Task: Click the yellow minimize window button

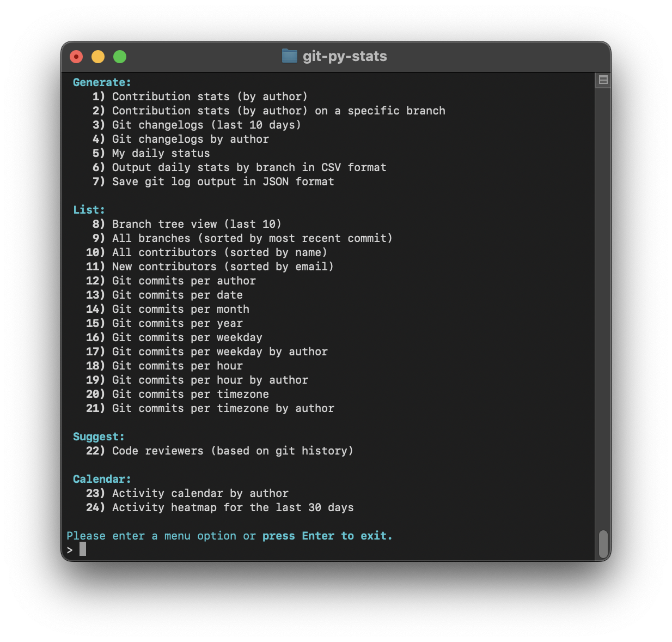Action: (x=98, y=57)
